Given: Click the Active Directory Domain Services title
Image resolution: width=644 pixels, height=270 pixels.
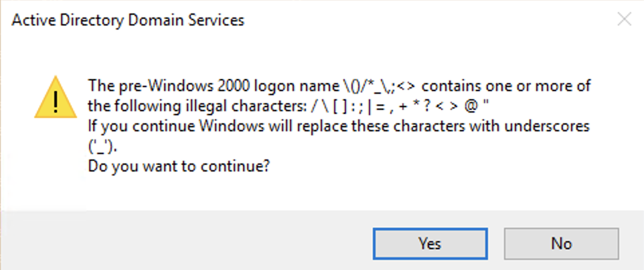Looking at the screenshot, I should [129, 20].
